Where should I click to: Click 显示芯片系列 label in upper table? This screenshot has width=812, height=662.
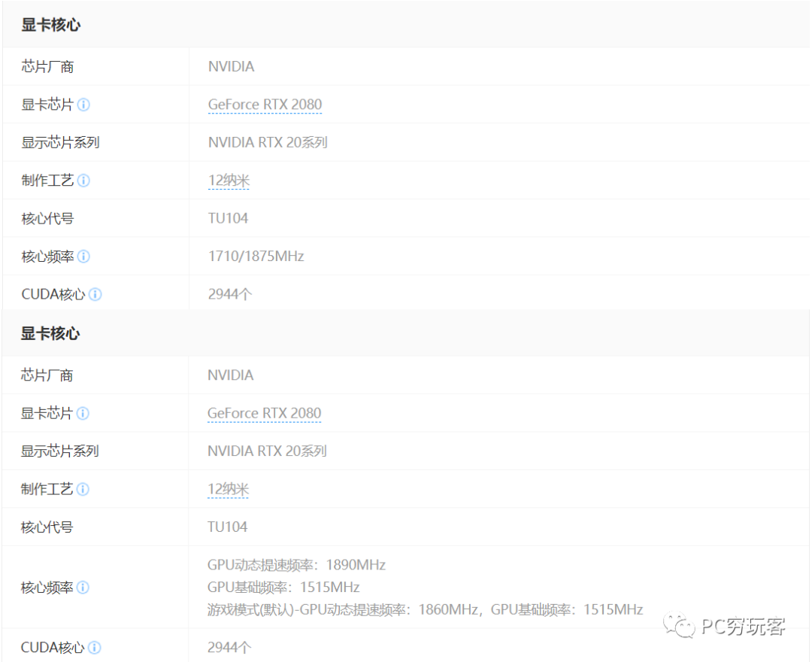(x=61, y=142)
